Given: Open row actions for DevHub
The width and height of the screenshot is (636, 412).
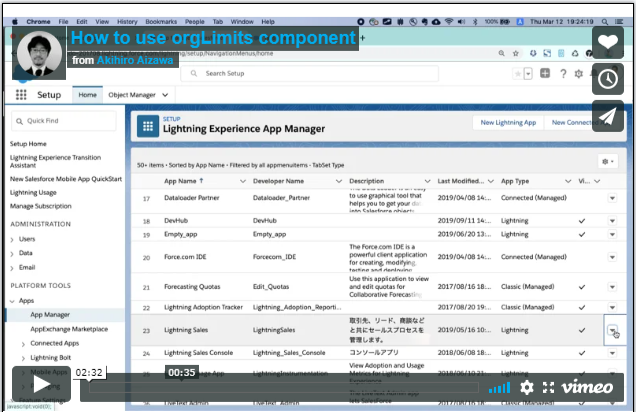Looking at the screenshot, I should coord(612,221).
